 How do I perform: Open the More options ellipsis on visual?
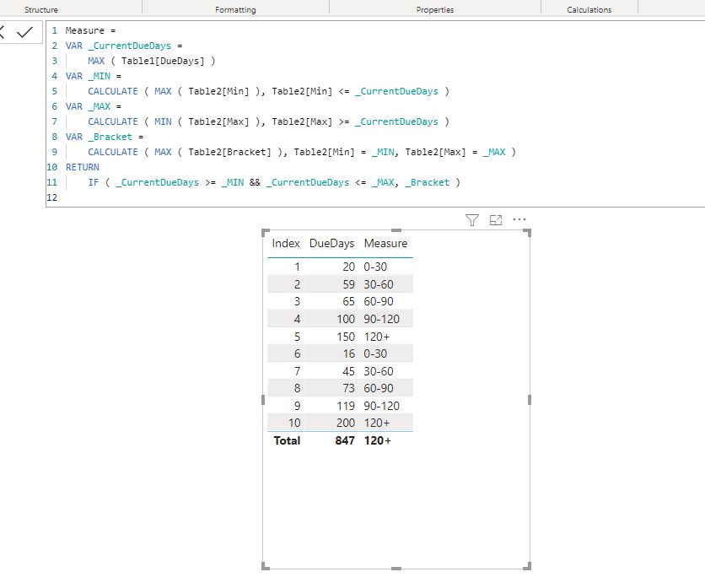pos(519,219)
